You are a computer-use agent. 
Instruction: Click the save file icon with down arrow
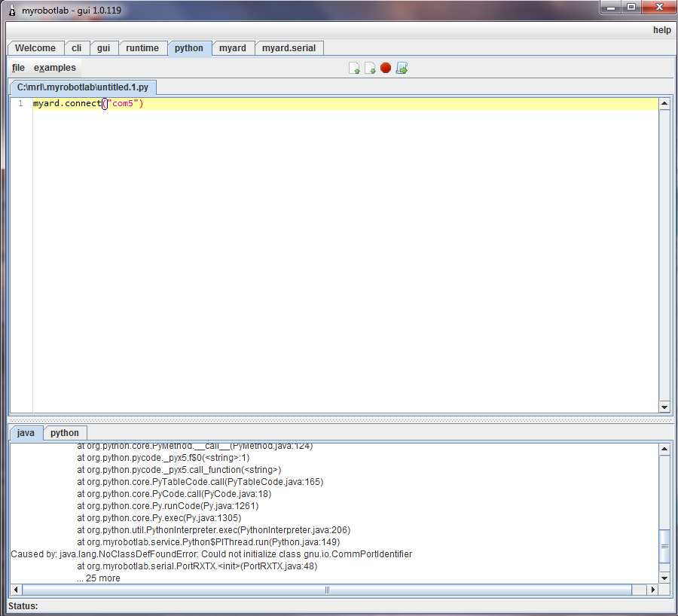click(x=370, y=69)
